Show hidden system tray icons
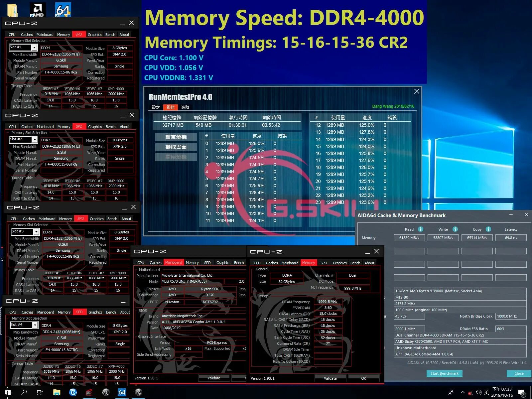The image size is (532, 399). point(463,393)
